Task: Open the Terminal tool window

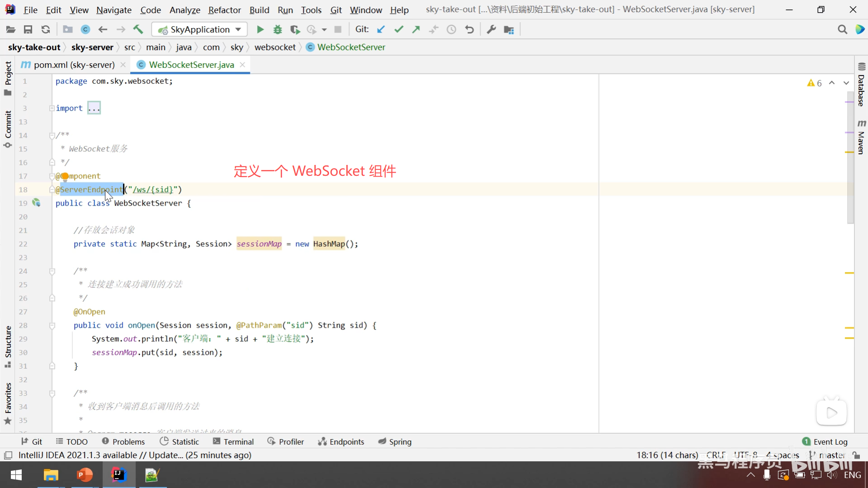Action: pyautogui.click(x=233, y=441)
